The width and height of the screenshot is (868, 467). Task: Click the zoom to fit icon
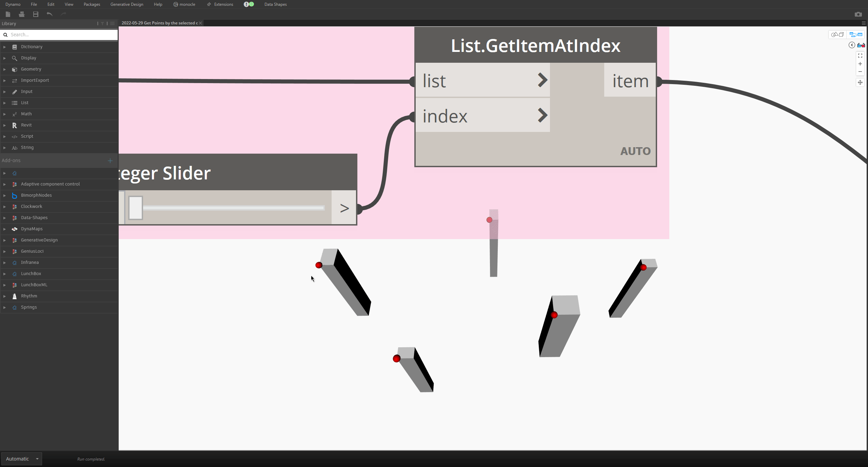pos(860,56)
